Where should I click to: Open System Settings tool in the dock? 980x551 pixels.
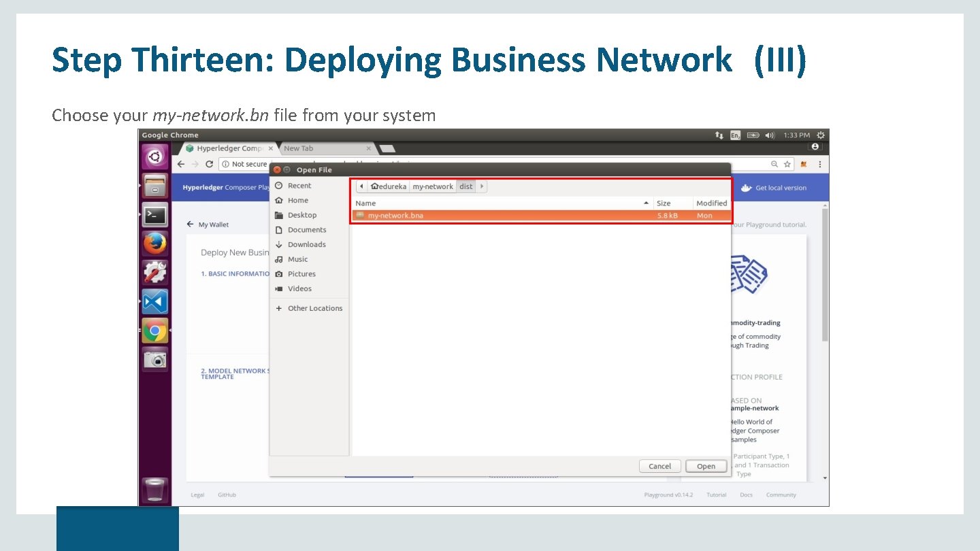(x=155, y=272)
